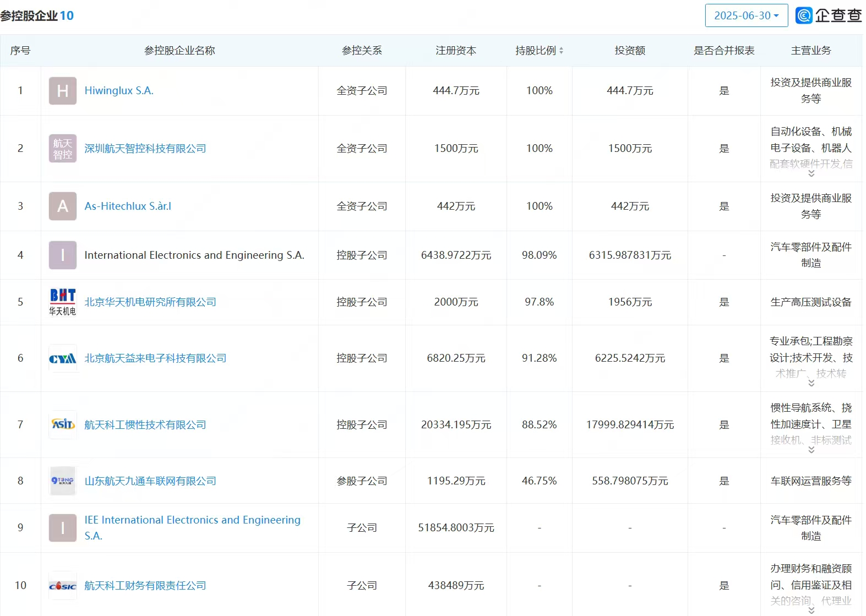Click the 参控关系 column header
Viewport: 866px width, 616px height.
pyautogui.click(x=362, y=51)
